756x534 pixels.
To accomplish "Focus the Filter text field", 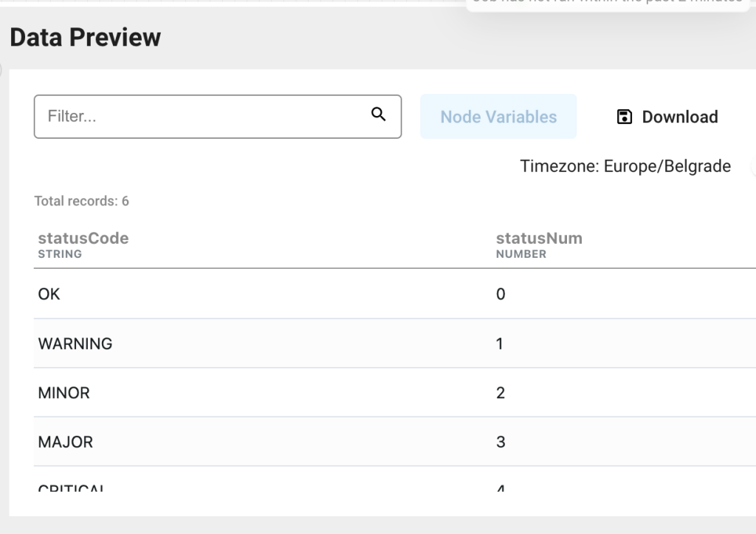I will (199, 117).
